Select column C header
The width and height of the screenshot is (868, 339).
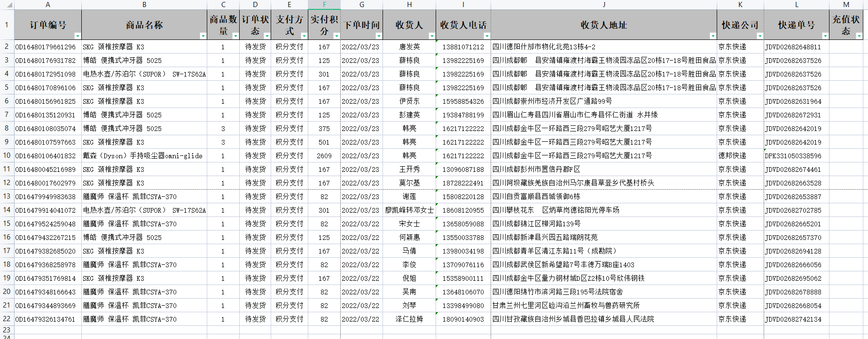pyautogui.click(x=223, y=5)
